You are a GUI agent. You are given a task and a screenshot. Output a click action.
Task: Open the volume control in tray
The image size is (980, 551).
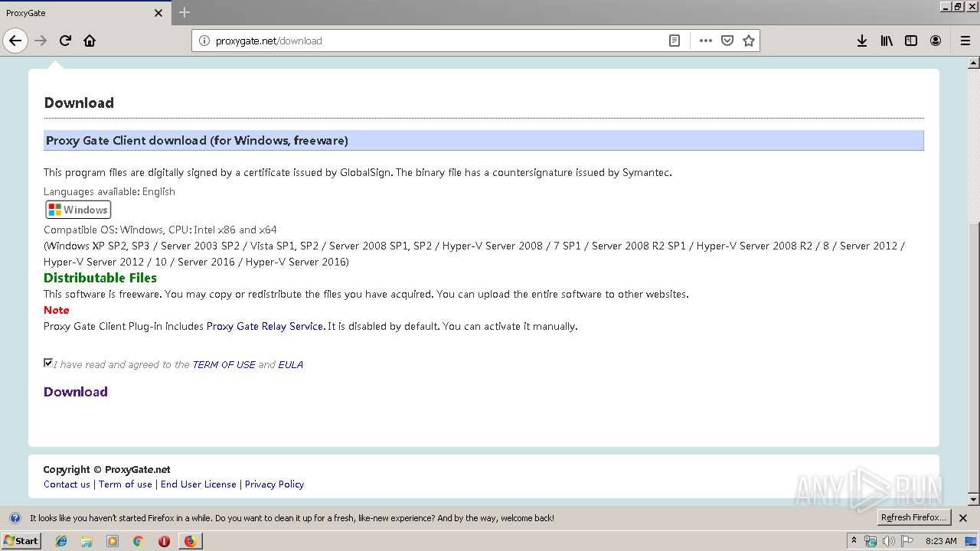click(888, 541)
